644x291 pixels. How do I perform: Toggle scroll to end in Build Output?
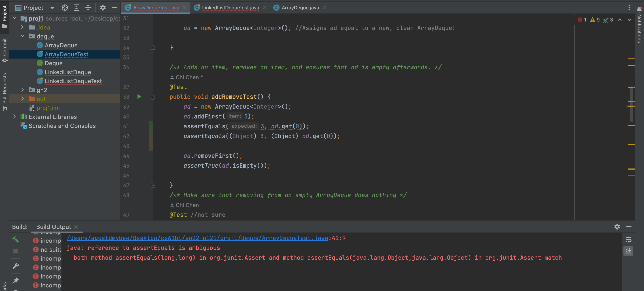click(x=628, y=251)
